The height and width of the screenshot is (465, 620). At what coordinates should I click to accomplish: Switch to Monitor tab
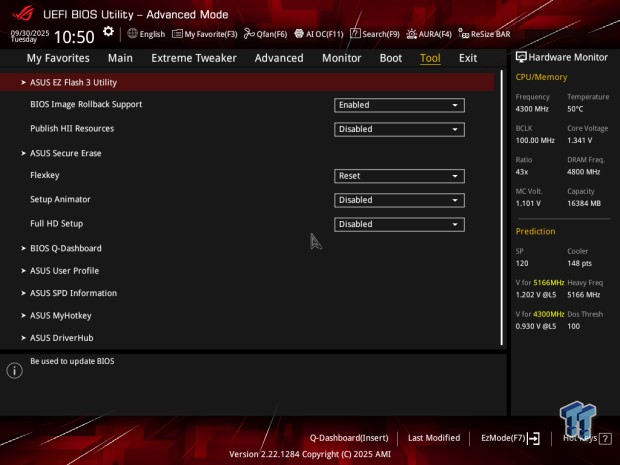pos(342,58)
